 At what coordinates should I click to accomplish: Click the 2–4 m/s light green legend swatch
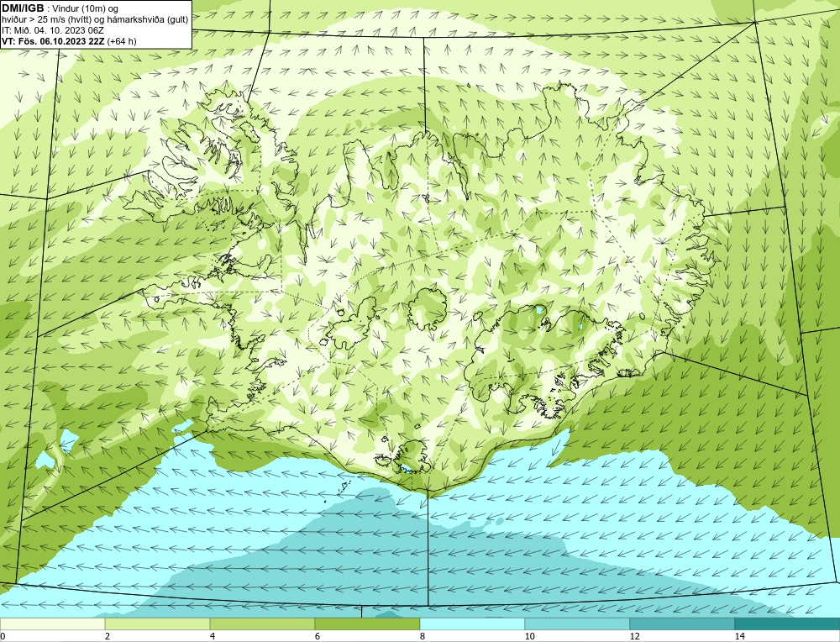(x=158, y=624)
